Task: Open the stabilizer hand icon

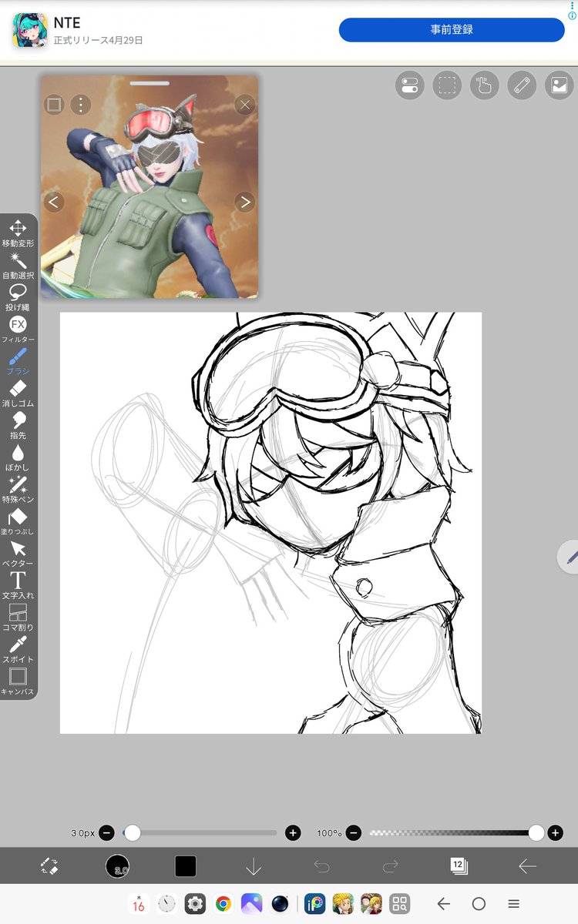Action: [485, 85]
